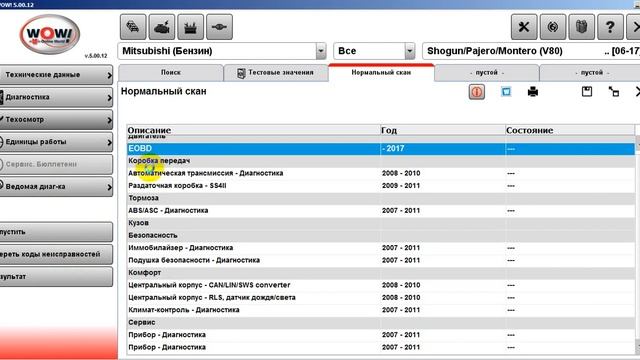The image size is (640, 360).
Task: Open the Mitsubishi (Бензин) make dropdown
Action: click(321, 51)
